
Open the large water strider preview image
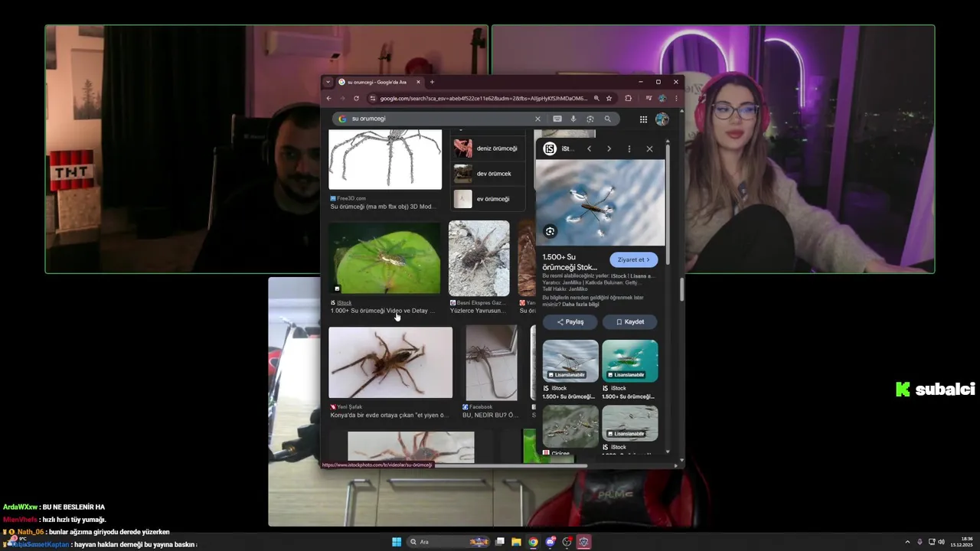pos(600,203)
